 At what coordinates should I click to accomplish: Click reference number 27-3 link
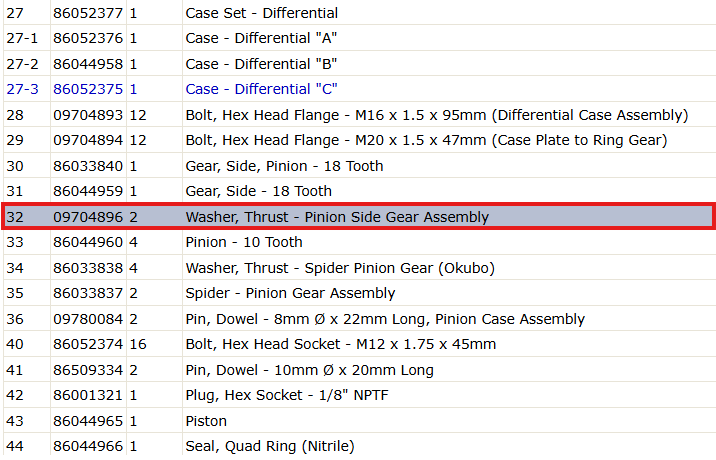(22, 89)
